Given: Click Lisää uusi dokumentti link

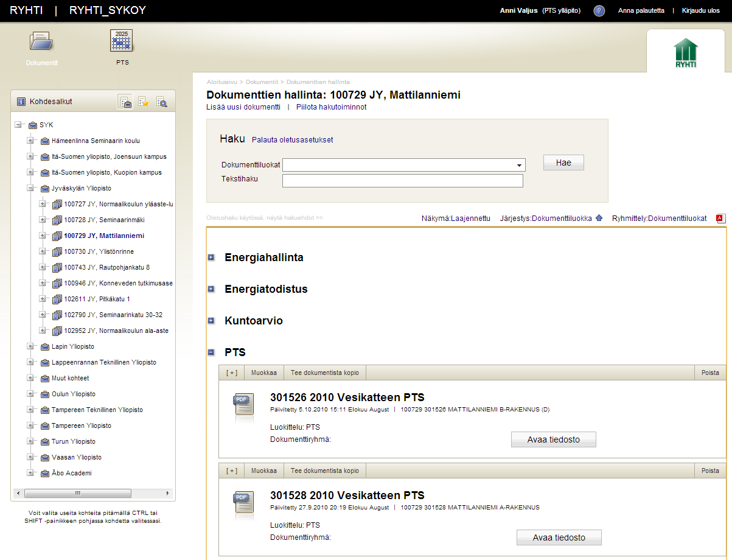Looking at the screenshot, I should pyautogui.click(x=243, y=107).
